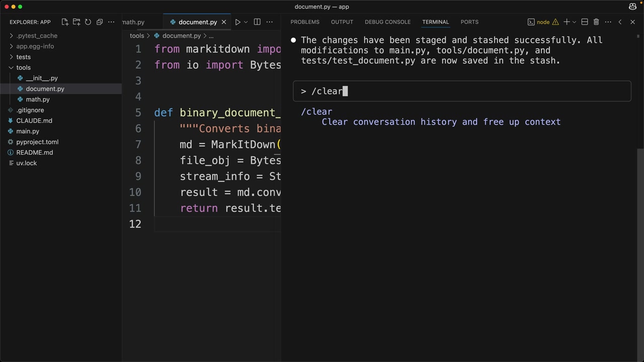The height and width of the screenshot is (362, 644).
Task: Click the New File icon in Explorer
Action: pyautogui.click(x=65, y=22)
